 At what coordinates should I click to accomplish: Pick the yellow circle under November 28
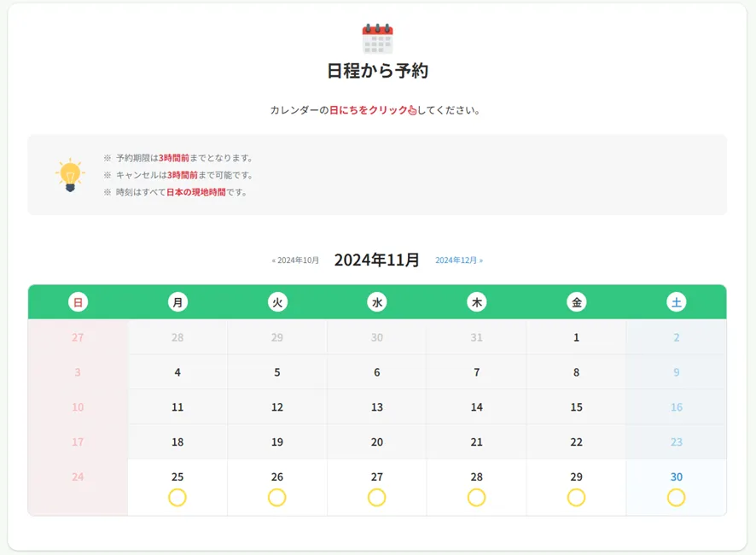click(x=476, y=498)
